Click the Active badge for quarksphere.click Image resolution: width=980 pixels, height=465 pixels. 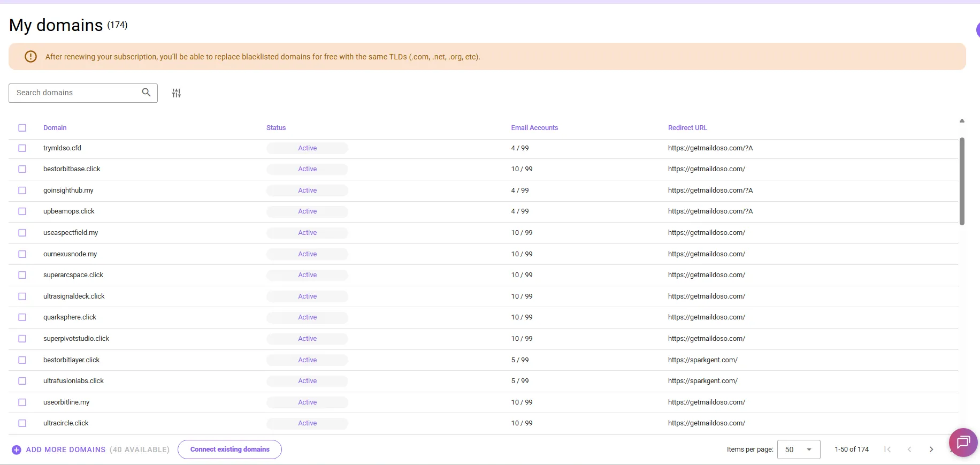coord(307,317)
